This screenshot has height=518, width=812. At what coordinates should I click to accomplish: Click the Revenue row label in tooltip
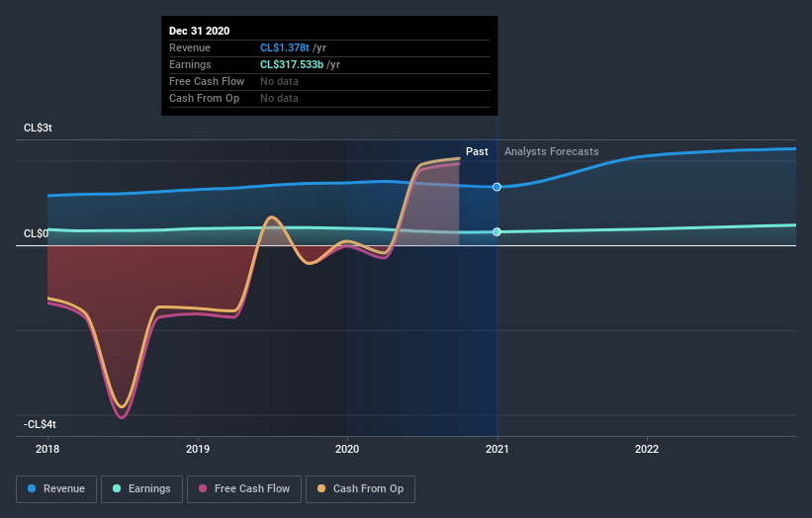click(190, 47)
